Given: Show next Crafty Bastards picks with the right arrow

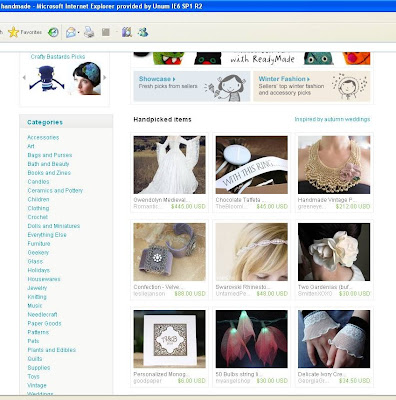Looking at the screenshot, I should tap(105, 77).
